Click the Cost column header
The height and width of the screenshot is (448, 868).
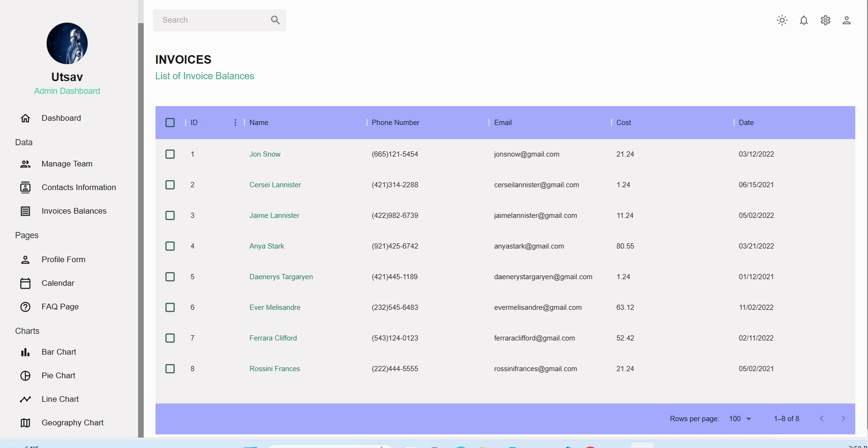623,123
